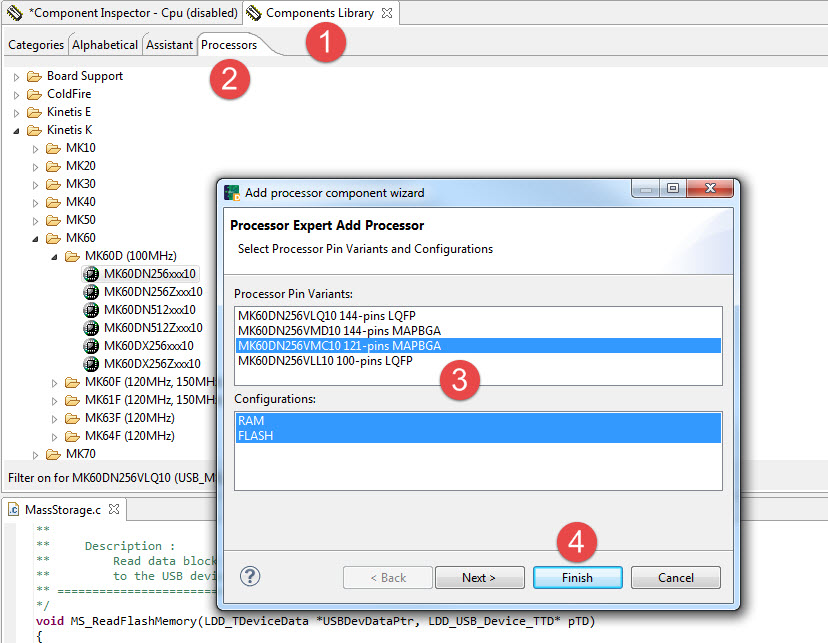Select MK60DN256VMD10 144-pins MAPBGA variant
Viewport: 828px width, 643px height.
(x=478, y=330)
